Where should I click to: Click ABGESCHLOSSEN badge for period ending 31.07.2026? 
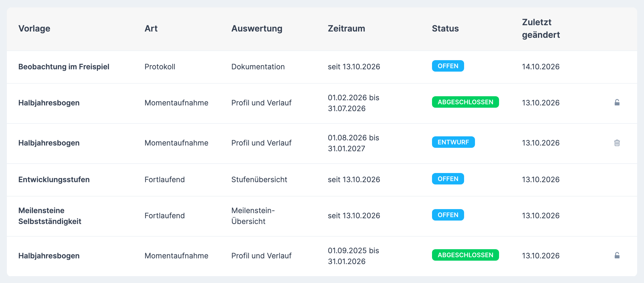(465, 102)
